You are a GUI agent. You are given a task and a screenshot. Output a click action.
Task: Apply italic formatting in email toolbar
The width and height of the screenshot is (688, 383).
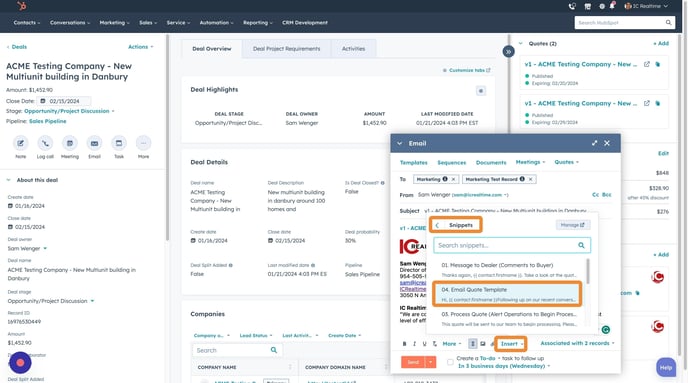414,344
